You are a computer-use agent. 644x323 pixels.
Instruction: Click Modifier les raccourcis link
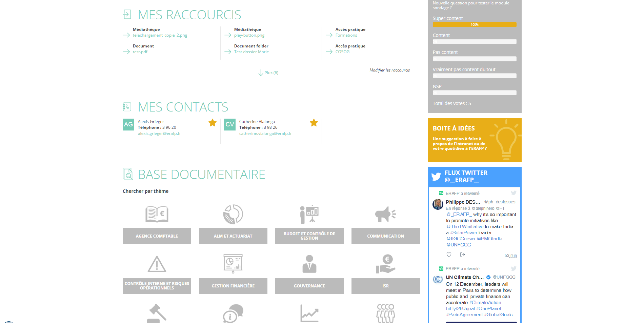point(389,70)
